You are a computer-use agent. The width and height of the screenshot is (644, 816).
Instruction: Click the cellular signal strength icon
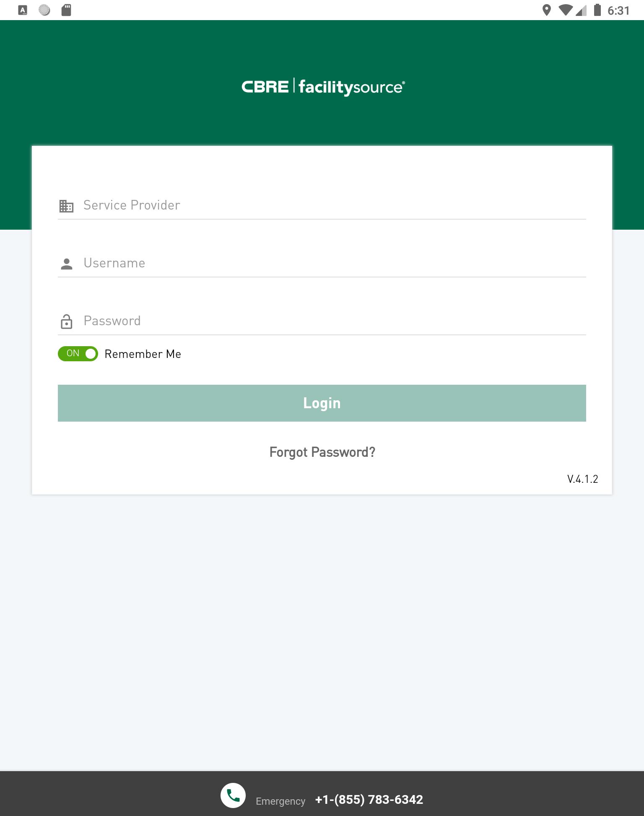581,10
